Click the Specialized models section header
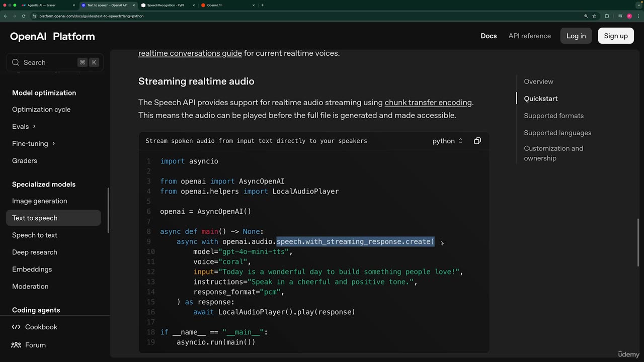This screenshot has width=644, height=362. (44, 184)
